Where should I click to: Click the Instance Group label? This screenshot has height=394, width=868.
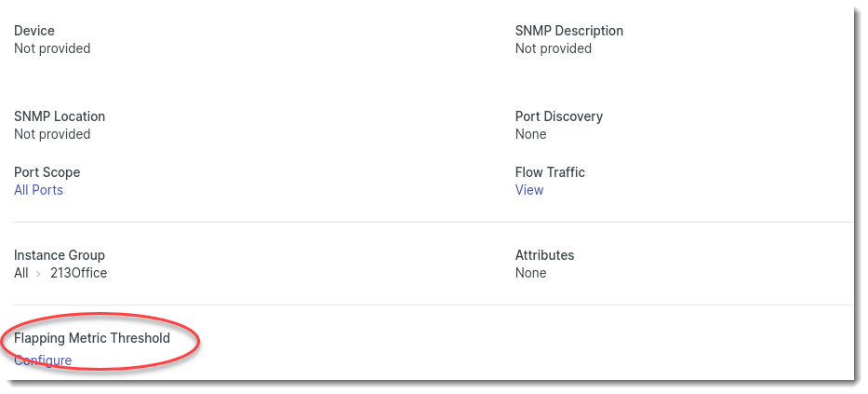pos(60,255)
